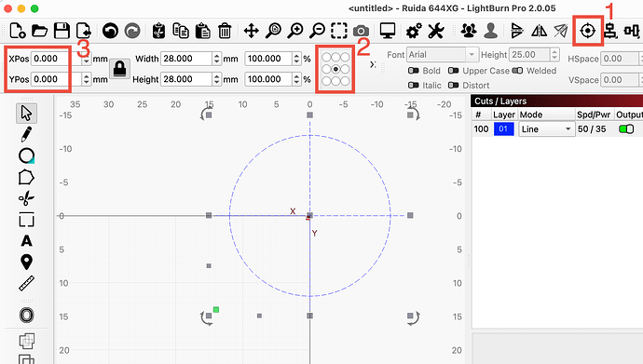Click the group objects icon
The height and width of the screenshot is (364, 643).
pos(469,31)
